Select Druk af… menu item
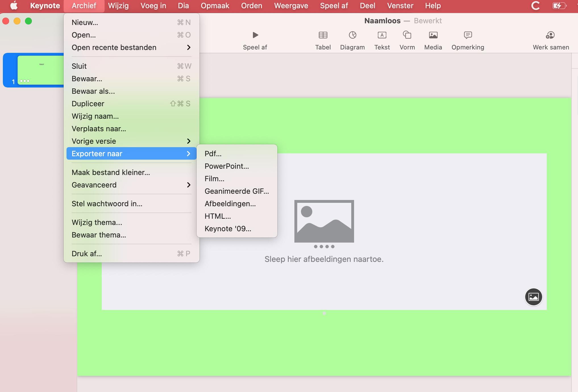Viewport: 578px width, 392px height. (131, 254)
